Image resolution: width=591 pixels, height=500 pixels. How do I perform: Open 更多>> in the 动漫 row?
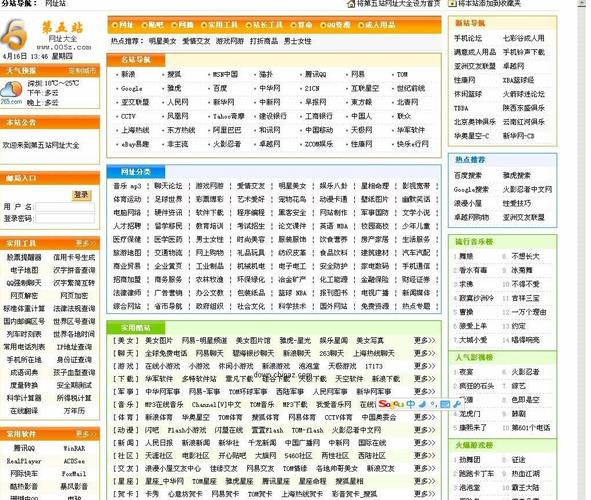[x=424, y=430]
